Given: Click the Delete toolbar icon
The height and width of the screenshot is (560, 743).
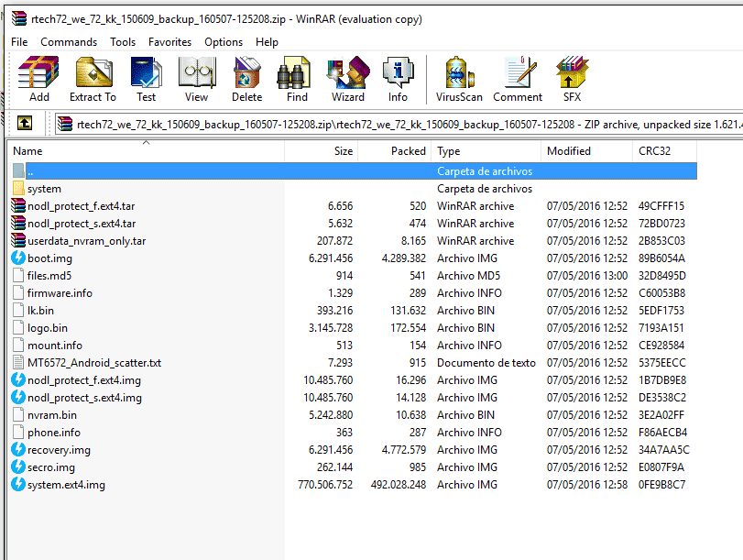Looking at the screenshot, I should [246, 79].
